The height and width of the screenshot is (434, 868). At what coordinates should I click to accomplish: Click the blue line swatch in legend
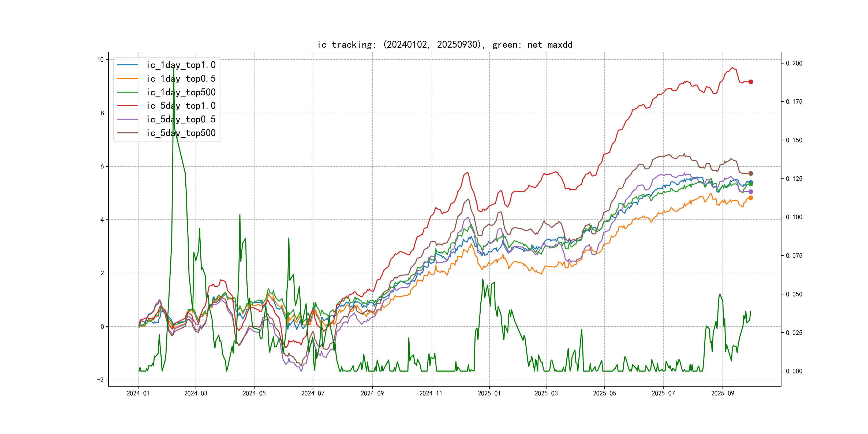point(128,65)
